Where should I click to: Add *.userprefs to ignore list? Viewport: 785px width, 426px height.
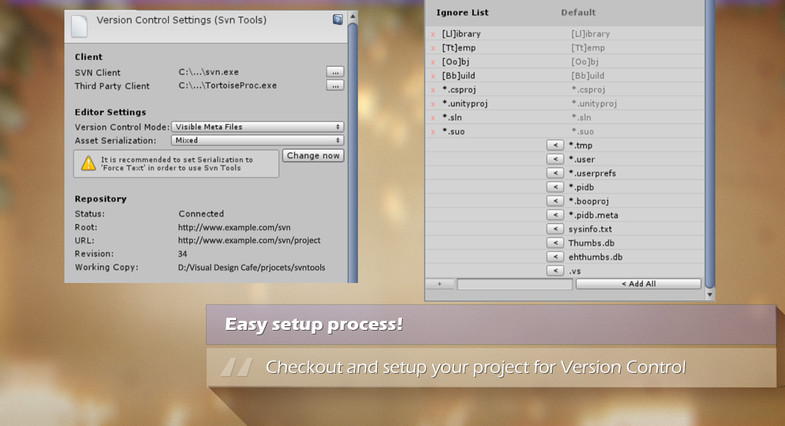tap(555, 173)
